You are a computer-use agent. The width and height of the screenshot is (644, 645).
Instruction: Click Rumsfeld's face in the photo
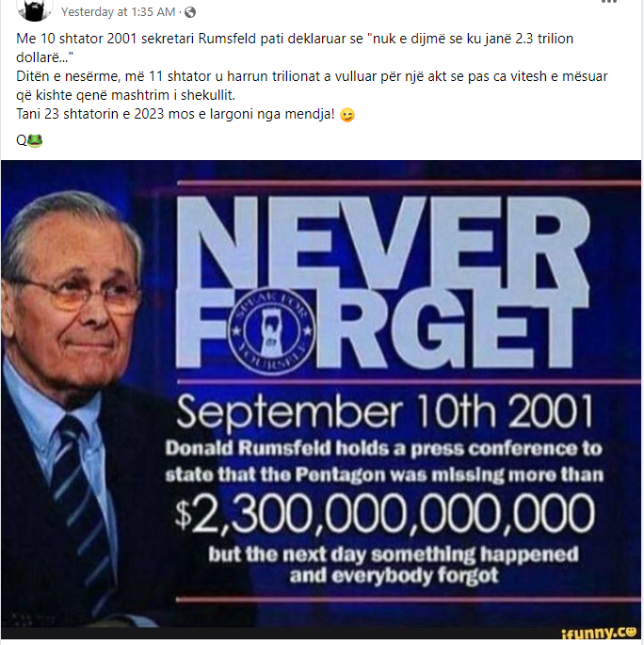[x=70, y=292]
